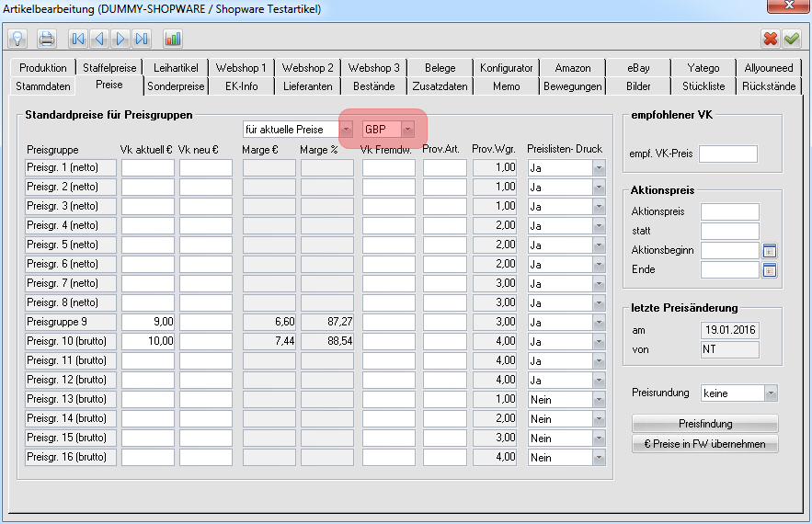Open the Konfigurator tab
Image resolution: width=812 pixels, height=524 pixels.
(506, 68)
